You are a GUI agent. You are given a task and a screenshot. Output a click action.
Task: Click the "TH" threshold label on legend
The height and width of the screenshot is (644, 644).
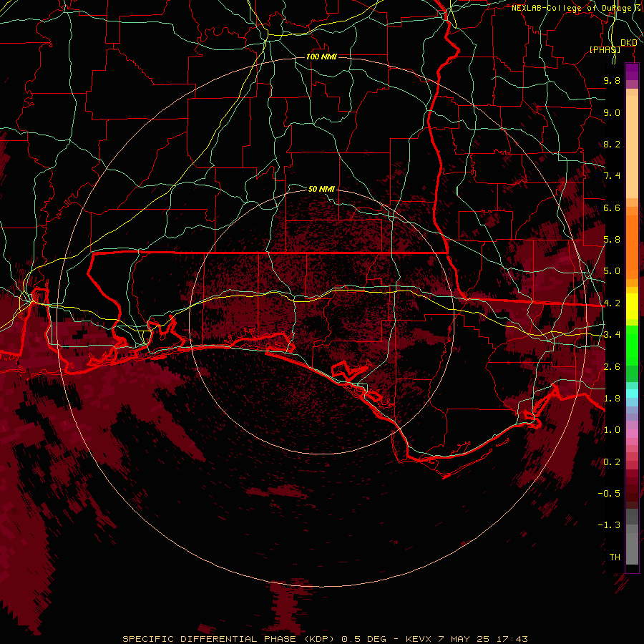[x=615, y=557]
